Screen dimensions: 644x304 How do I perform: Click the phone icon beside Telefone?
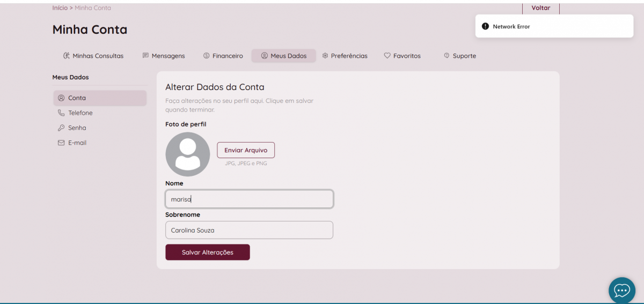point(61,113)
